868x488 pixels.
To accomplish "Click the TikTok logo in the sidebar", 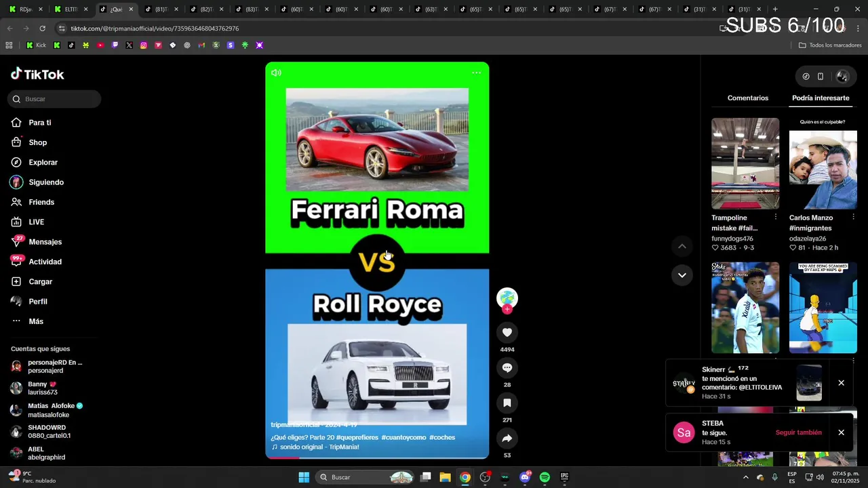I will tap(37, 74).
